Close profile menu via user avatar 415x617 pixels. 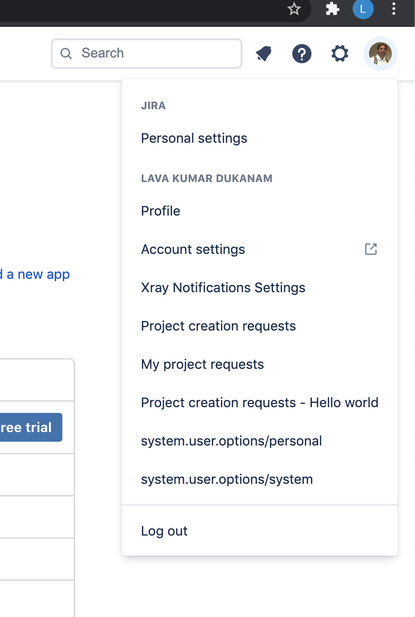click(x=380, y=54)
